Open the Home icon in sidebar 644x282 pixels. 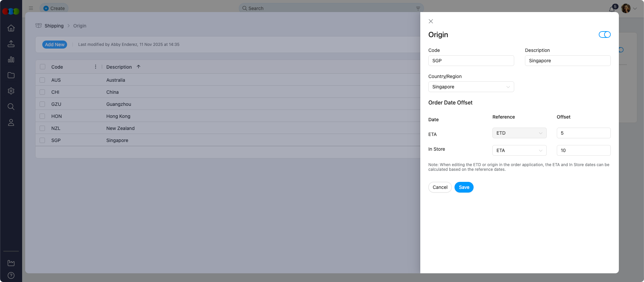click(11, 28)
